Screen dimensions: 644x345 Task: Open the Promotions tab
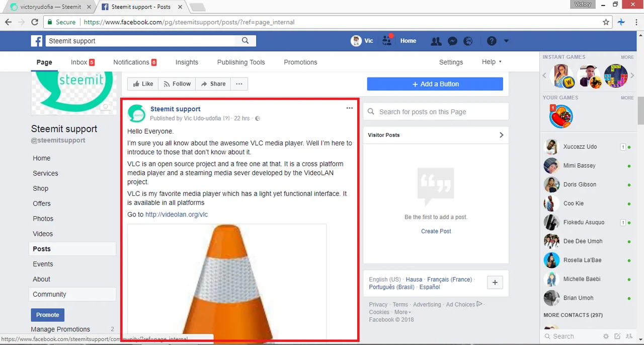click(300, 62)
